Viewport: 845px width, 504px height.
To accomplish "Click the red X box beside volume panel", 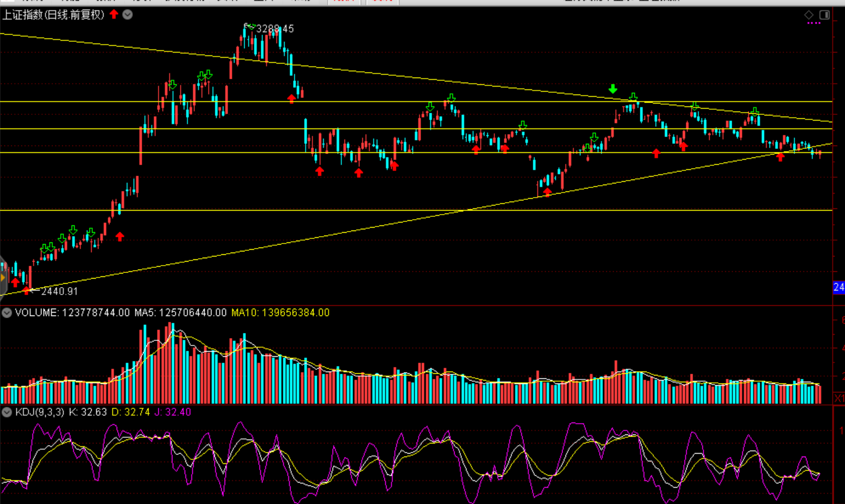I will click(x=839, y=398).
